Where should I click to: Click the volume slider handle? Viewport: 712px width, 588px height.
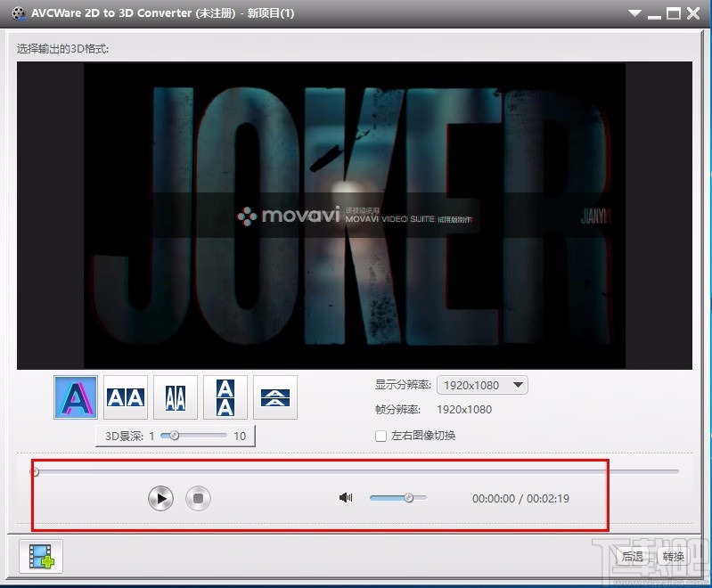click(409, 498)
